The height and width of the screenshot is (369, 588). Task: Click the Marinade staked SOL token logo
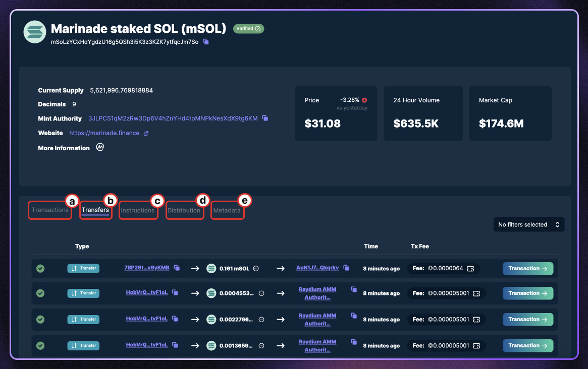[35, 32]
